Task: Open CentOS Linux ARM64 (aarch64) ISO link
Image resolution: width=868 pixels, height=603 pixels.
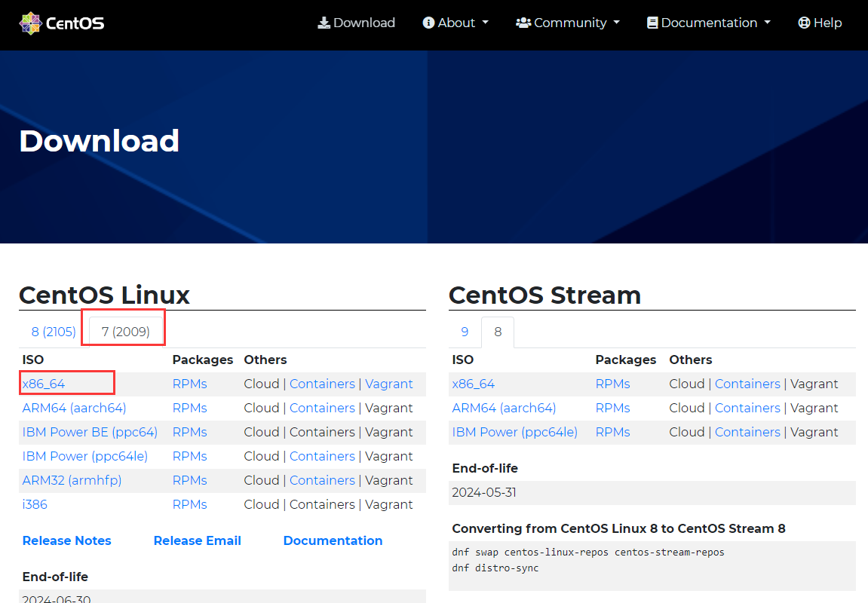Action: [x=74, y=409]
